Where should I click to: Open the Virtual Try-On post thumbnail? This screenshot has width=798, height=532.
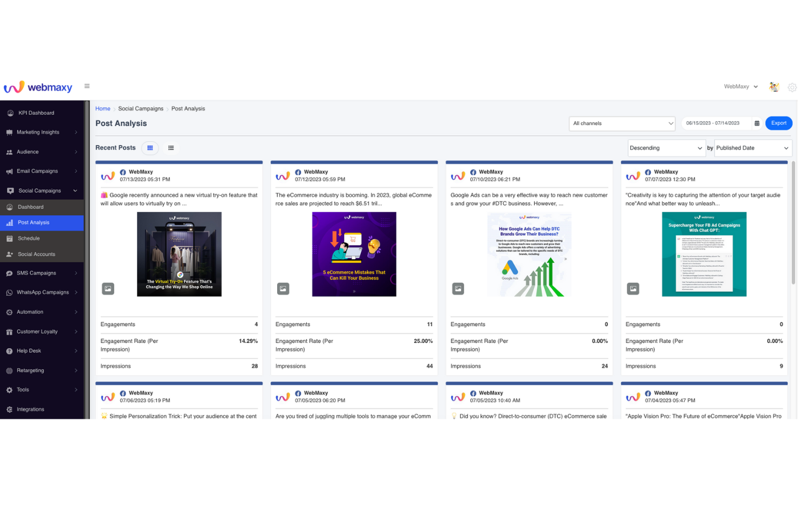click(179, 254)
